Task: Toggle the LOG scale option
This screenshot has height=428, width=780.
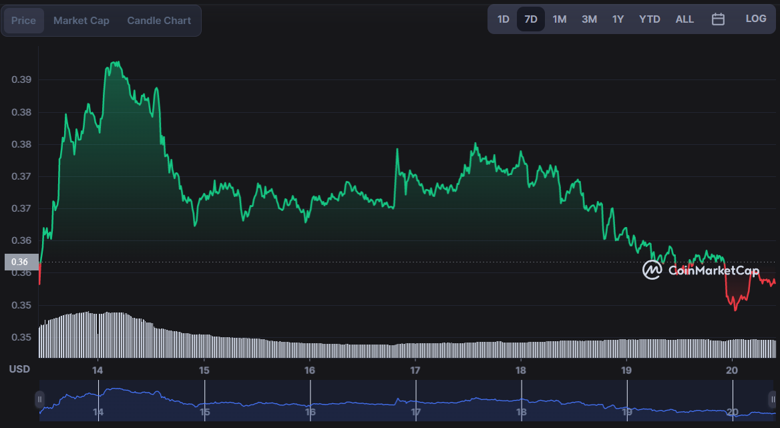Action: point(755,19)
